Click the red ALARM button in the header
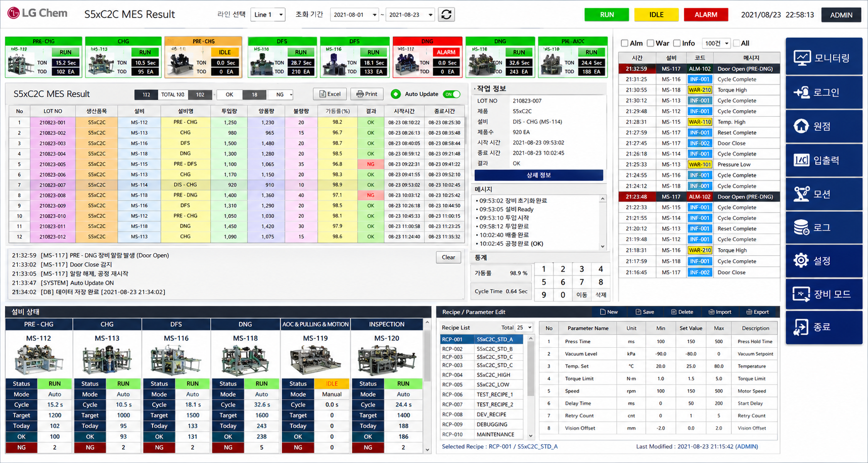Screen dimensions: 868x463 click(x=706, y=15)
